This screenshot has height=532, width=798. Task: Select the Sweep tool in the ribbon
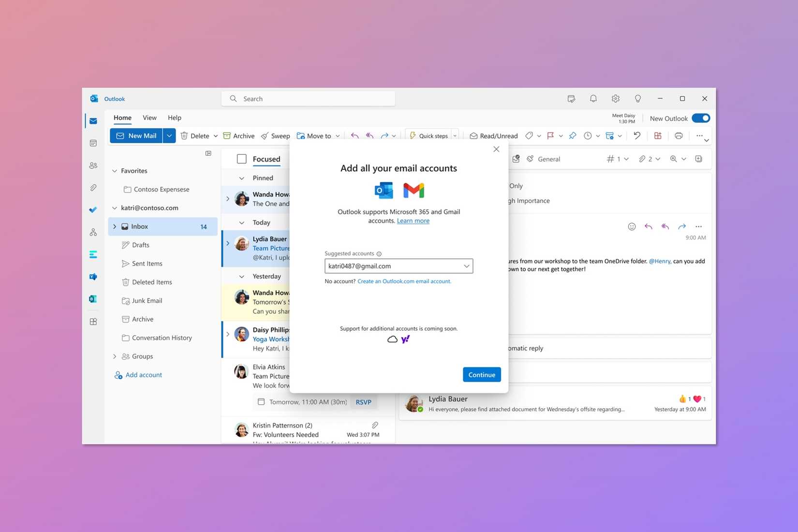275,135
